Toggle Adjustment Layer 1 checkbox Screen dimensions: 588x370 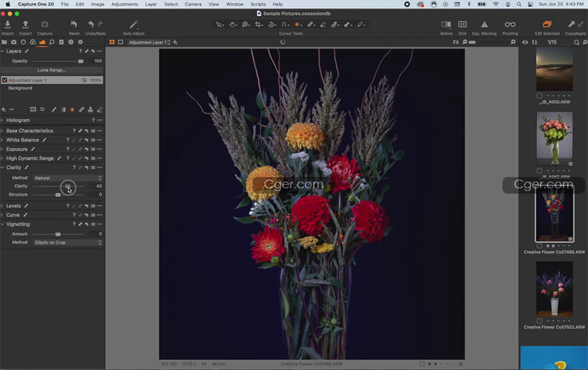click(x=5, y=80)
